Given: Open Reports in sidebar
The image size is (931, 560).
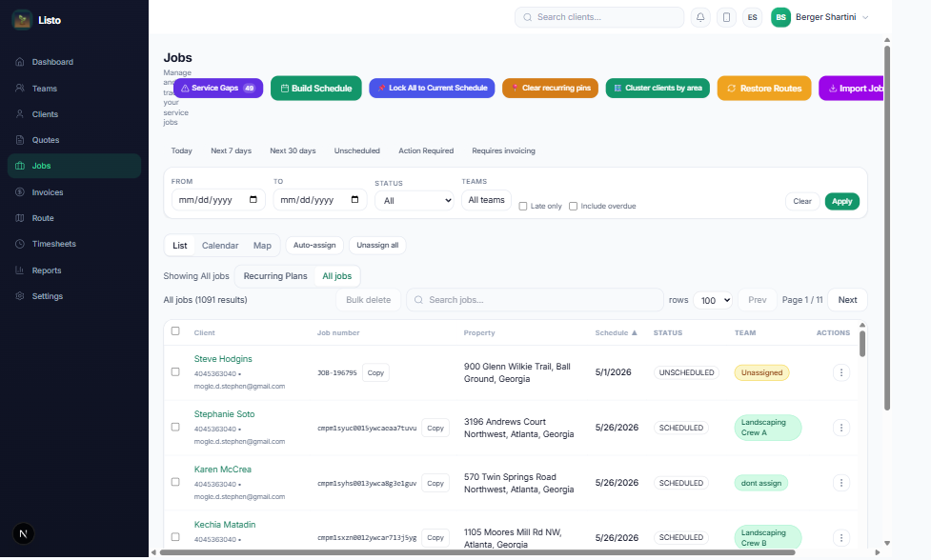Looking at the screenshot, I should pyautogui.click(x=74, y=270).
